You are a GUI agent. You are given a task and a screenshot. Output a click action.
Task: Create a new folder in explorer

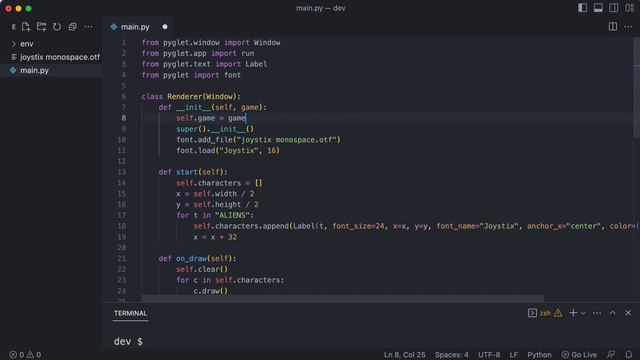41,27
